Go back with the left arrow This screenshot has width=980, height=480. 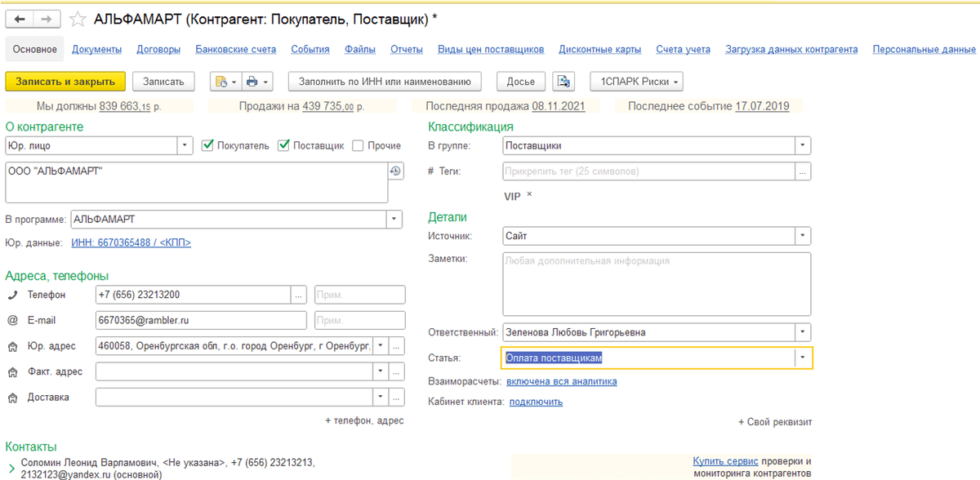tap(20, 18)
